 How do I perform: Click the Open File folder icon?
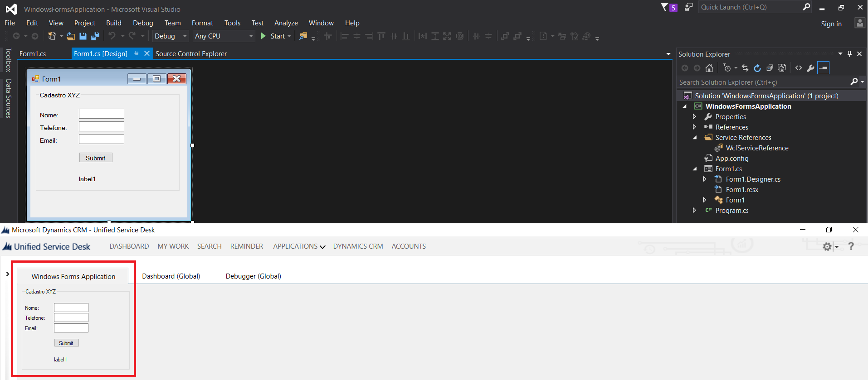click(71, 36)
